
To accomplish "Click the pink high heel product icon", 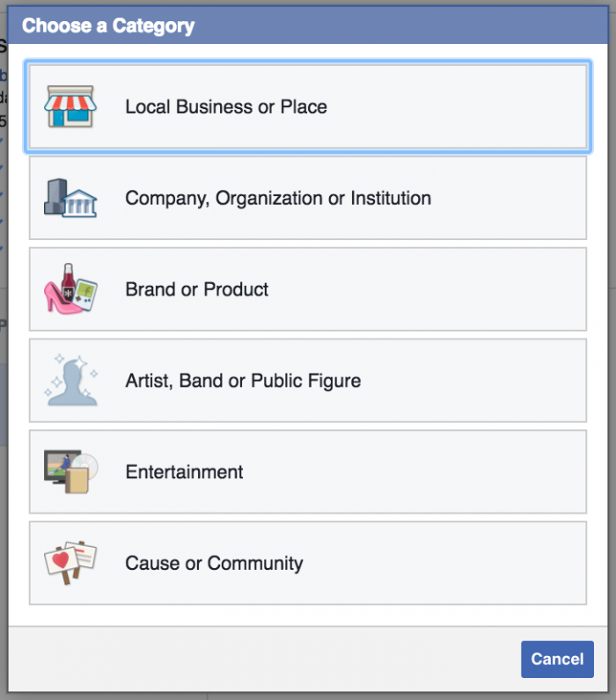I will [x=70, y=289].
